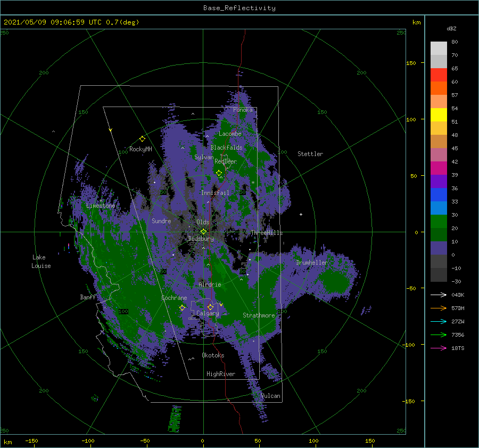Select the purple 0-10 dBZ swatch
The height and width of the screenshot is (448, 479).
439,248
